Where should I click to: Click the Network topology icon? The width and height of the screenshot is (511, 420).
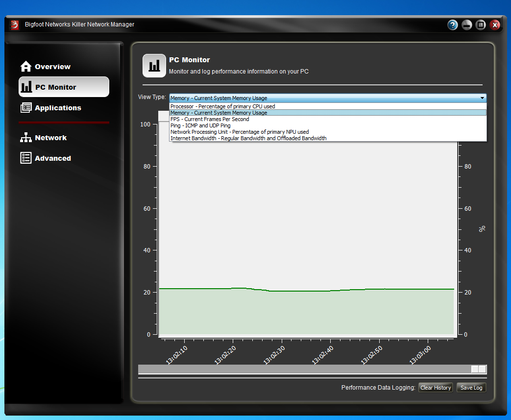[x=26, y=137]
